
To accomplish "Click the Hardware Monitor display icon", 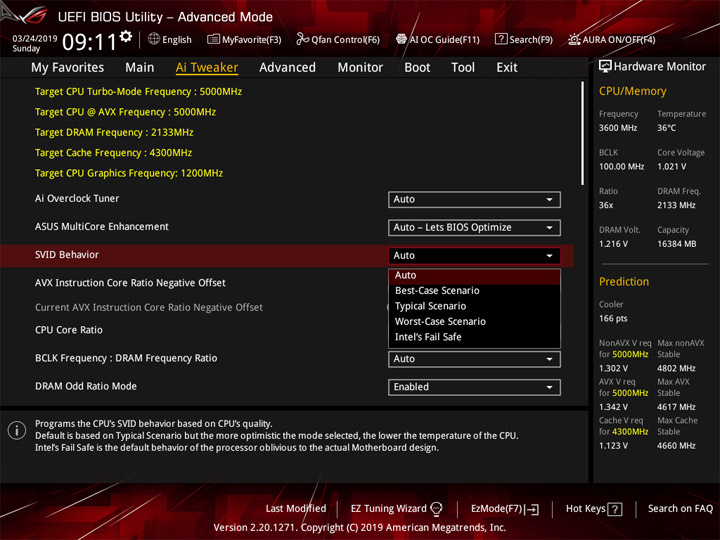I will tap(605, 67).
